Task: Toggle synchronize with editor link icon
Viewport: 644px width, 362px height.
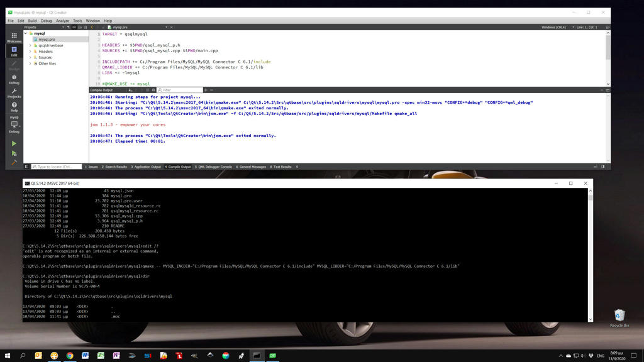Action: pos(74,27)
